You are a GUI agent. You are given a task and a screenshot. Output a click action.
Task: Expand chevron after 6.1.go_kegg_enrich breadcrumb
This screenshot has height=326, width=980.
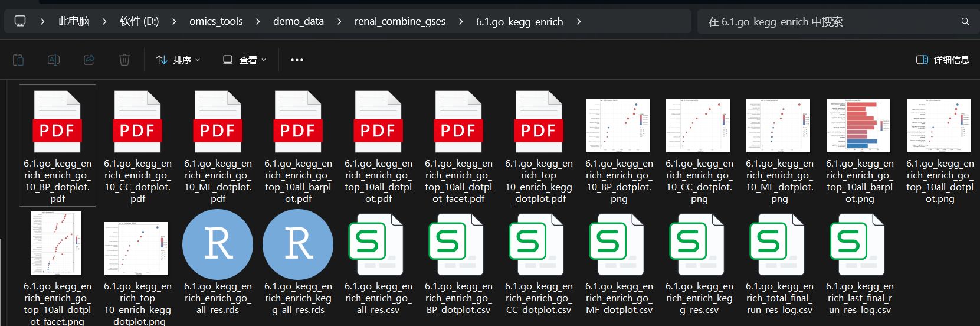(579, 21)
